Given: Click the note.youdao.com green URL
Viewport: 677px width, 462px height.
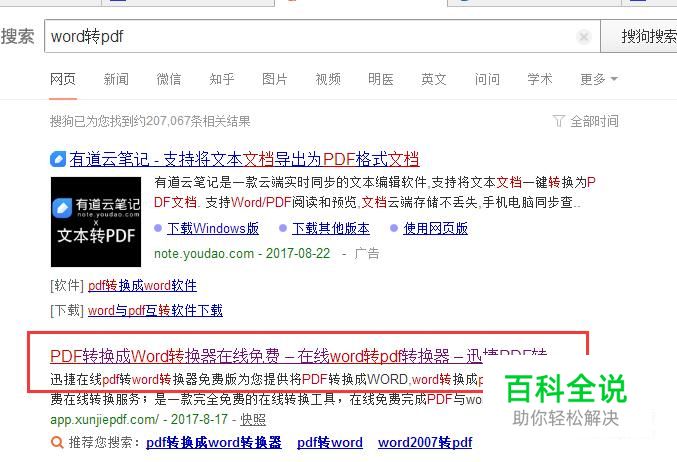Looking at the screenshot, I should [x=204, y=253].
